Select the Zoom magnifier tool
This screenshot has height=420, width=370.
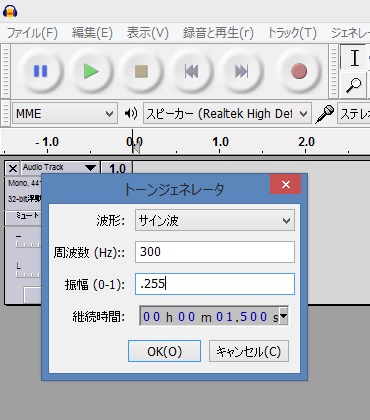tap(354, 85)
